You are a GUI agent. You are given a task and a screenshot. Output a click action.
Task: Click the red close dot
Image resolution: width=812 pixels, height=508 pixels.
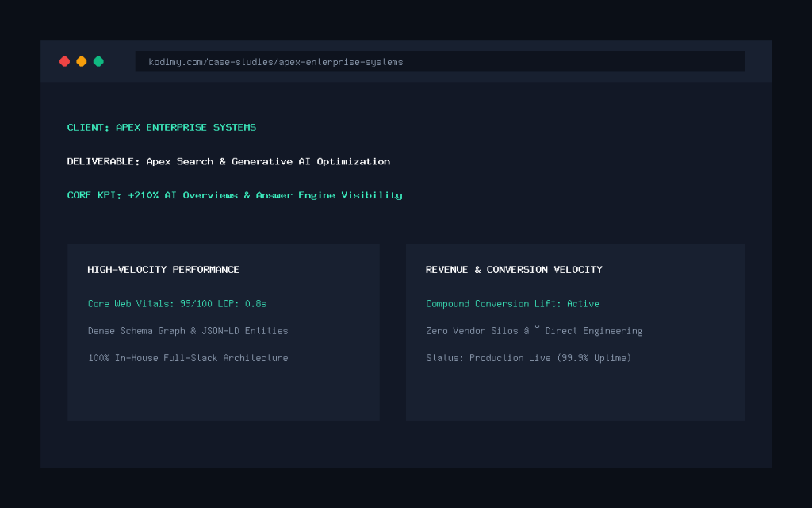click(65, 62)
